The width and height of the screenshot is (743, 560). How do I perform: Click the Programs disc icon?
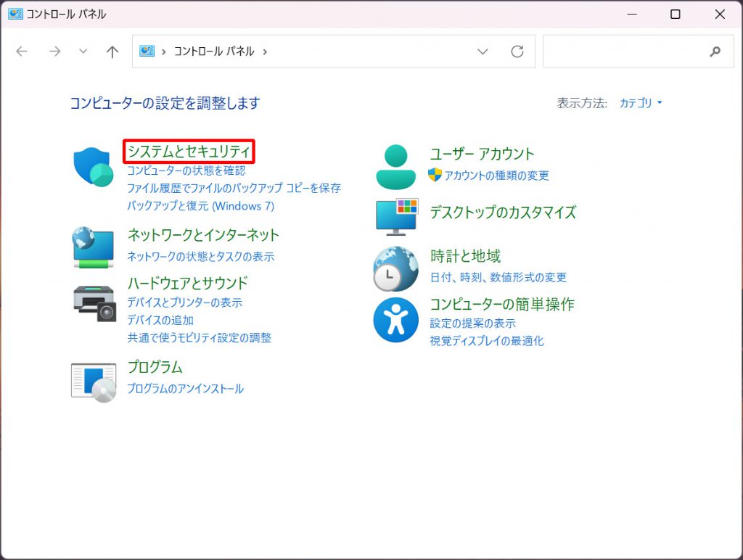coord(94,383)
